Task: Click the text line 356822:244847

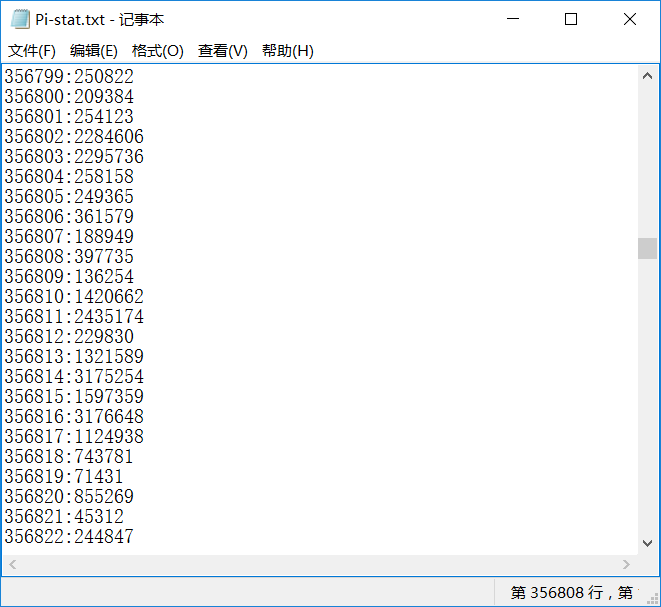Action: tap(69, 537)
